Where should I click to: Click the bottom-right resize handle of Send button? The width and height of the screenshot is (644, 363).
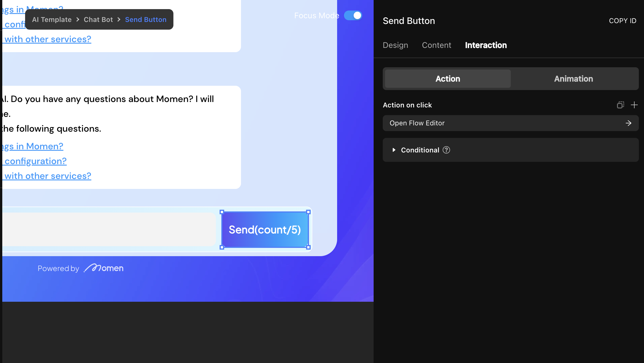(308, 247)
